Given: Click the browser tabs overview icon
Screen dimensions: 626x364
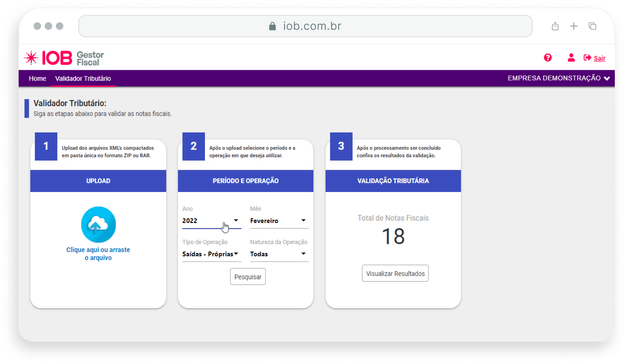Looking at the screenshot, I should click(x=592, y=26).
